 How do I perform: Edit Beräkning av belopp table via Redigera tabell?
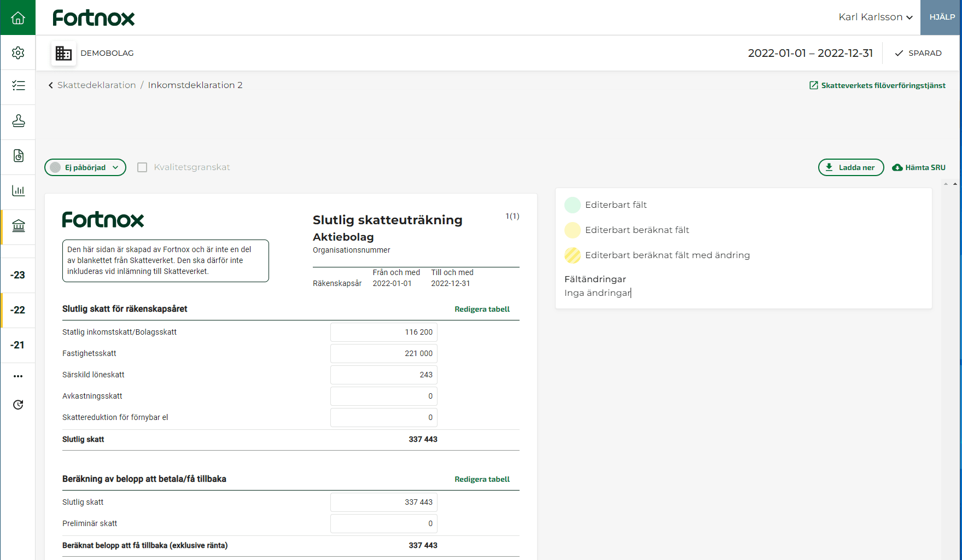pyautogui.click(x=482, y=479)
